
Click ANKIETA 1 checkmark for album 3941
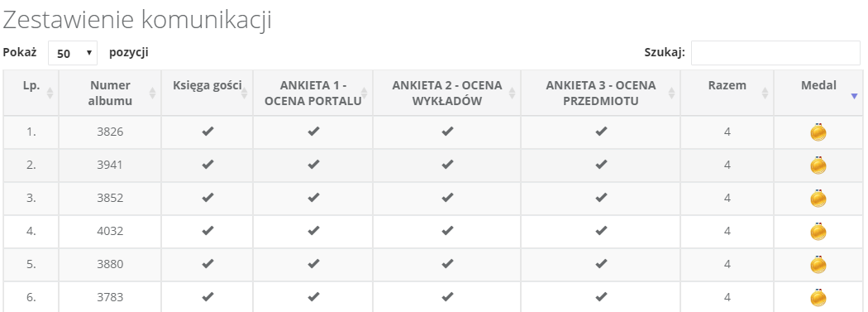[313, 165]
